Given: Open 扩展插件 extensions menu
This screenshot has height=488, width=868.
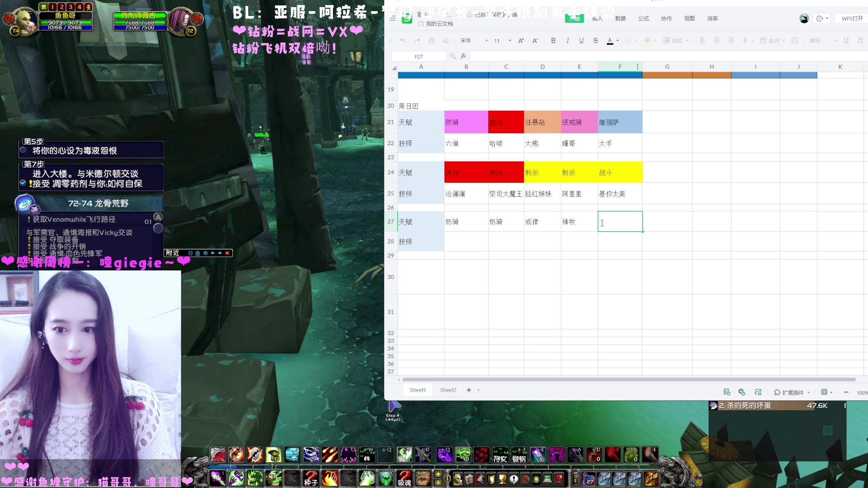Looking at the screenshot, I should pyautogui.click(x=792, y=392).
